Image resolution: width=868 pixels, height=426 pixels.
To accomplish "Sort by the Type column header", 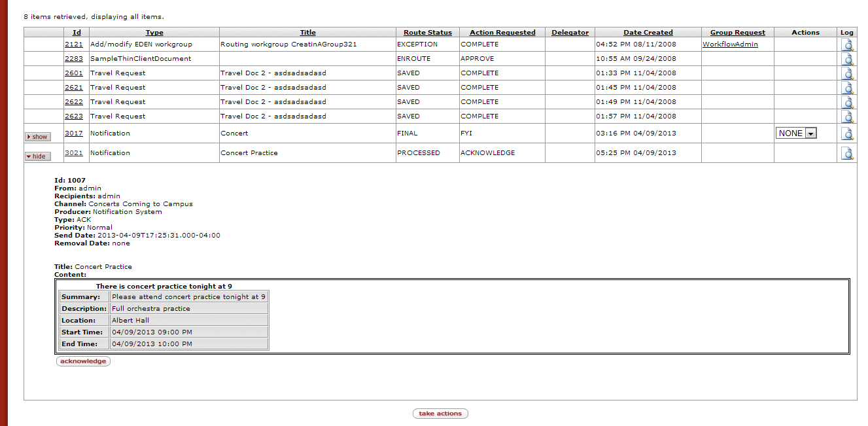I will (154, 33).
